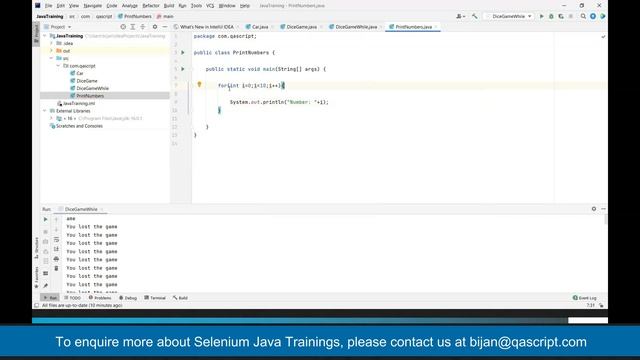Open the Problems tool window
This screenshot has height=360, width=640.
point(100,298)
